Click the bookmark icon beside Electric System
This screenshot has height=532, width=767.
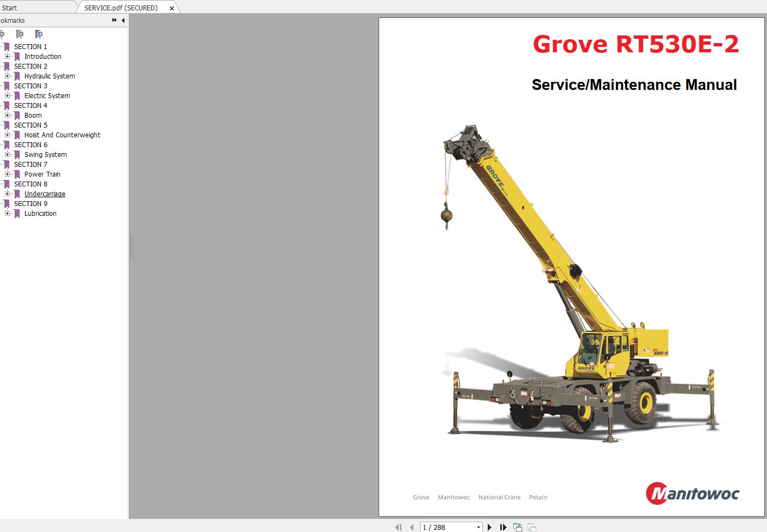tap(17, 96)
